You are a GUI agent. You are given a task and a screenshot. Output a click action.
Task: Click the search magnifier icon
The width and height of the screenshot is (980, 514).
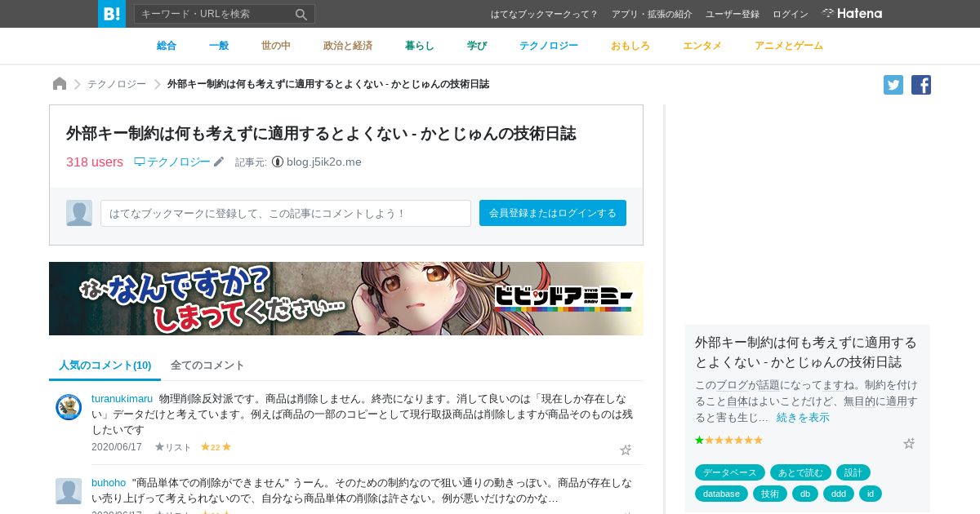[301, 14]
